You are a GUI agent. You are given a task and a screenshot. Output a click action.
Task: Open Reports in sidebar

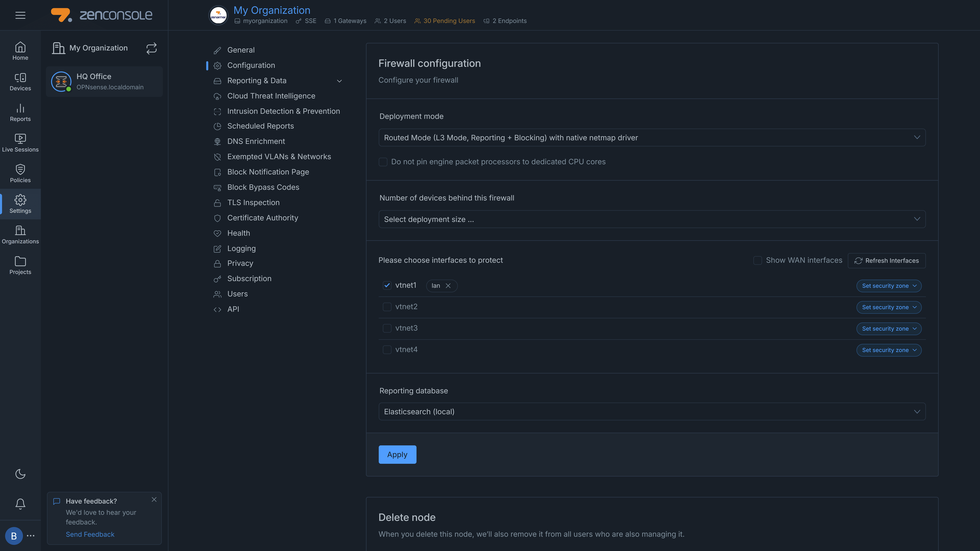(x=20, y=112)
